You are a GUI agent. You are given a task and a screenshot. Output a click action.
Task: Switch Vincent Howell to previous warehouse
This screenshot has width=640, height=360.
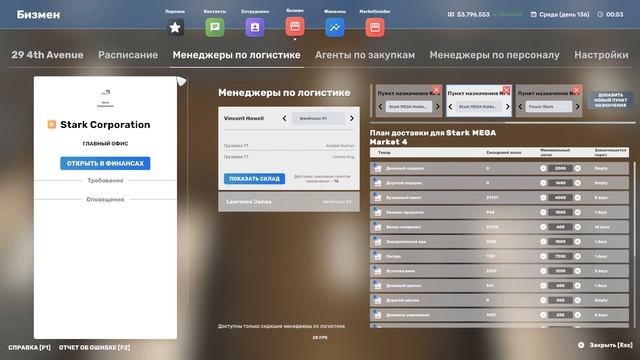284,118
